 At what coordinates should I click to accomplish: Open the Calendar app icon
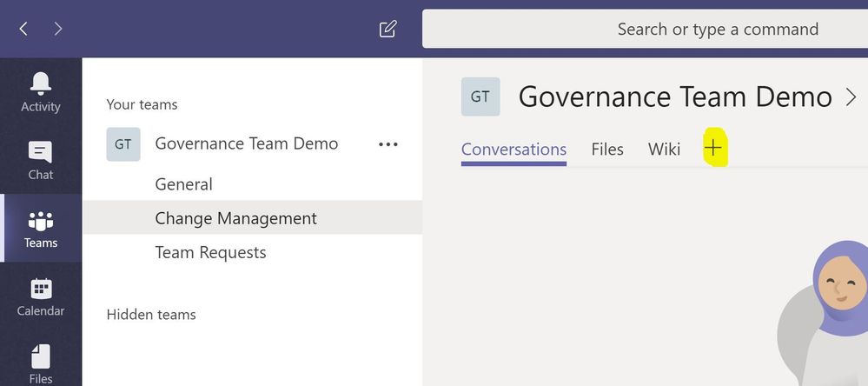[41, 289]
